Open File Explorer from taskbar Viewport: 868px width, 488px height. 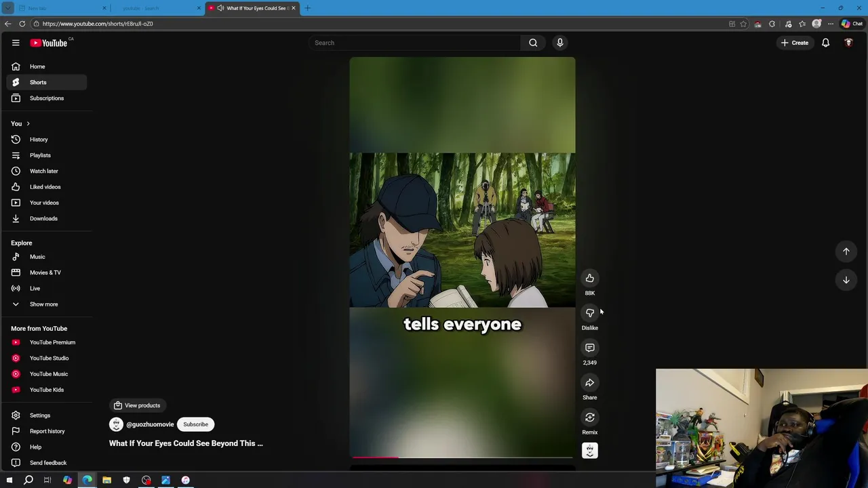click(x=106, y=480)
